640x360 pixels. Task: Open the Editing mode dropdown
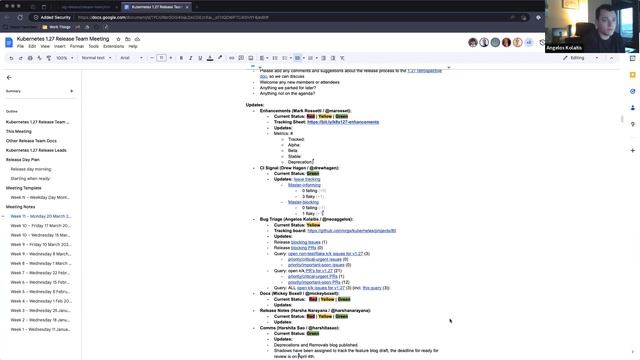coord(581,58)
